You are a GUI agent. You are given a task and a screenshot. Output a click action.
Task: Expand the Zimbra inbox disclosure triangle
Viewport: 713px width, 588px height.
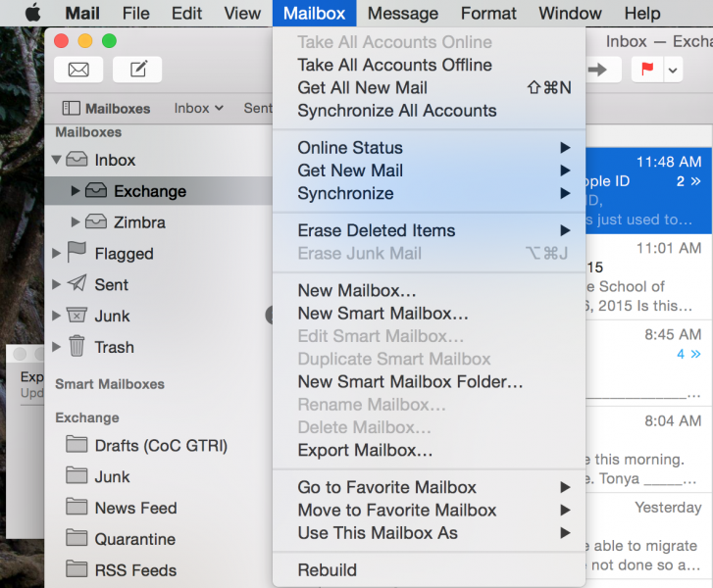76,222
